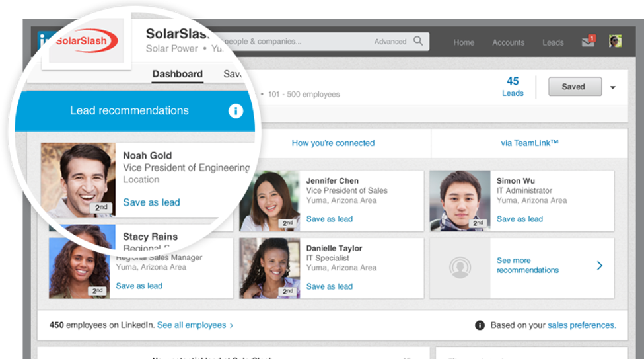Viewport: 644px width, 359px height.
Task: Save Jennifer Chen as lead
Action: point(330,219)
